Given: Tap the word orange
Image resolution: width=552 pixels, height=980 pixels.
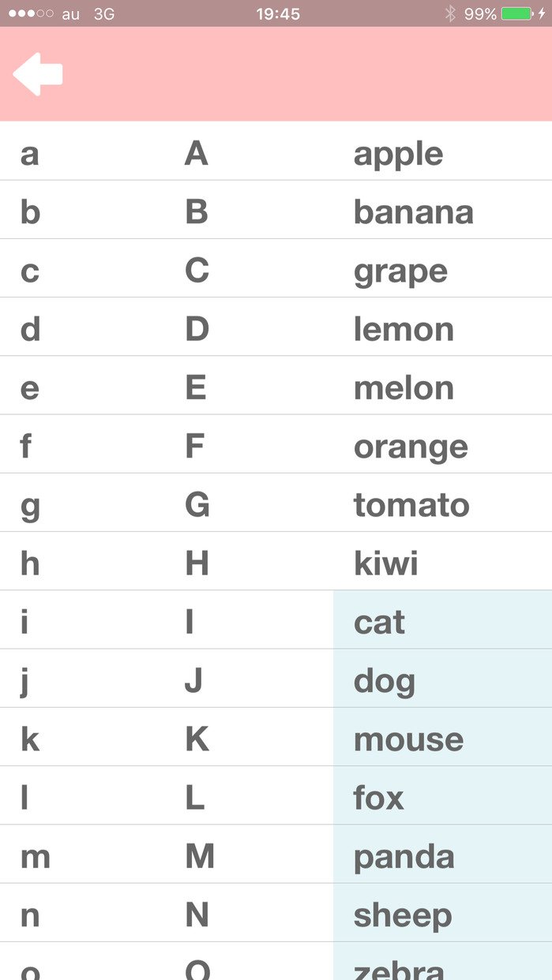Looking at the screenshot, I should [411, 447].
